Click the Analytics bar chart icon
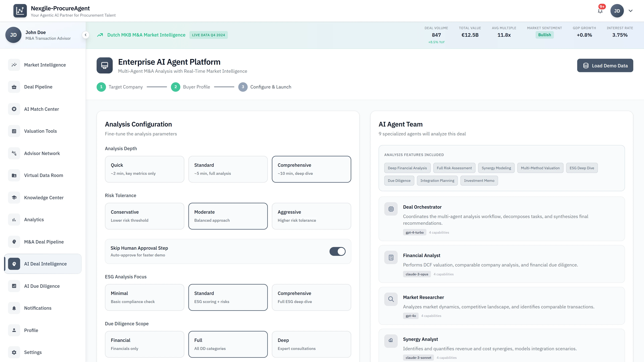 [14, 219]
